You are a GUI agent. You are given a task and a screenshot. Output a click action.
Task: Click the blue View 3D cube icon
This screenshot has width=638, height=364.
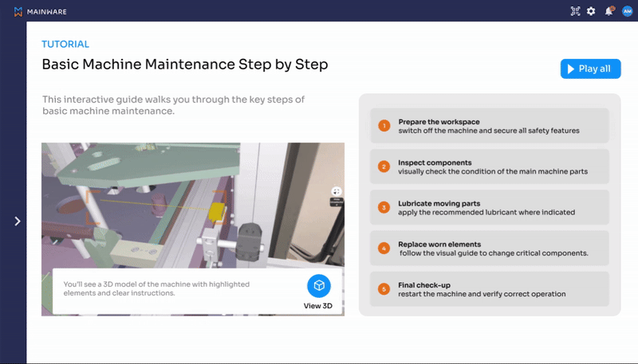pos(318,286)
